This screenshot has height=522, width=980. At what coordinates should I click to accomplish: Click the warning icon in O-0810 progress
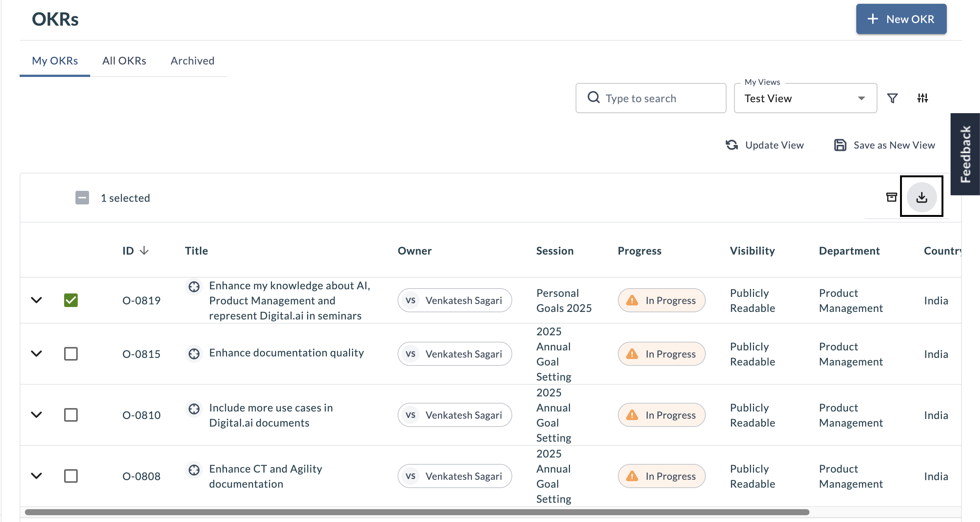[x=632, y=415]
